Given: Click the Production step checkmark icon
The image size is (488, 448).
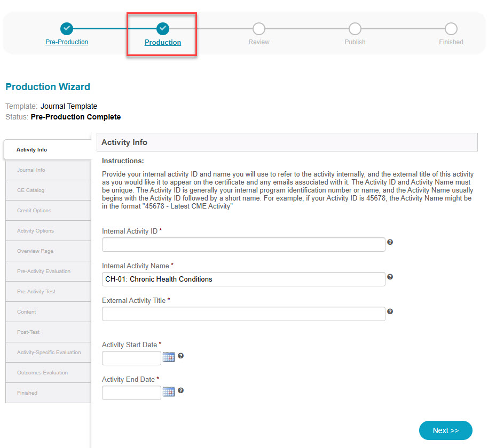Looking at the screenshot, I should tap(162, 28).
